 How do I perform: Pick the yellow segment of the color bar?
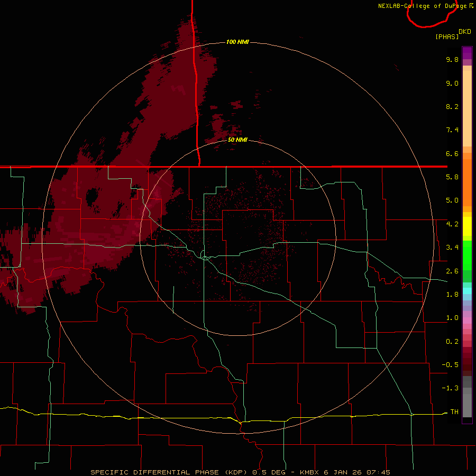pos(467,226)
